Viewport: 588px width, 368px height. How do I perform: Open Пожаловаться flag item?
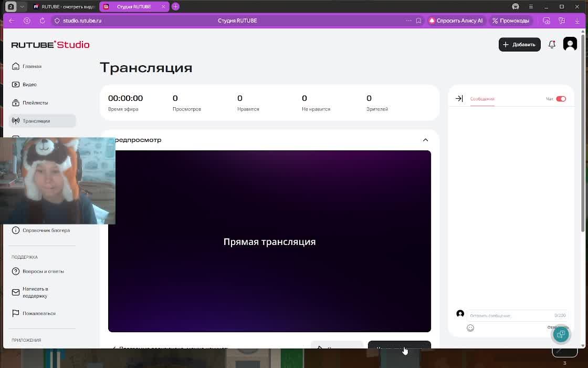pyautogui.click(x=34, y=313)
